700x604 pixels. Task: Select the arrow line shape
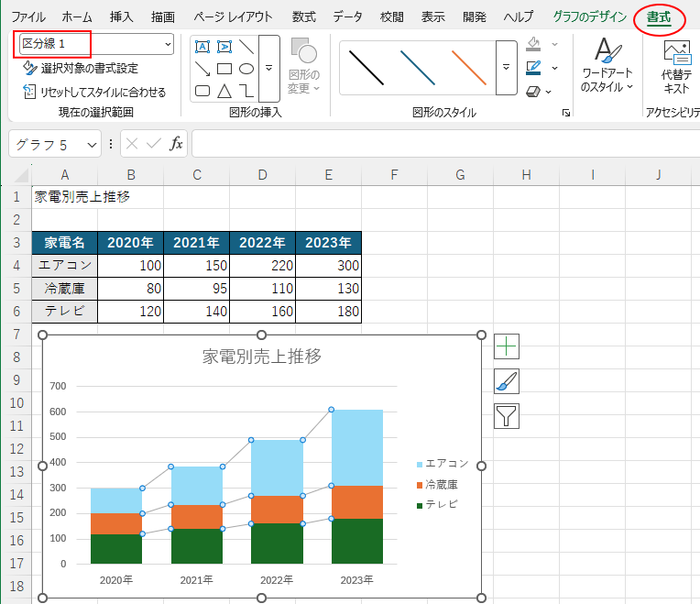coord(202,69)
